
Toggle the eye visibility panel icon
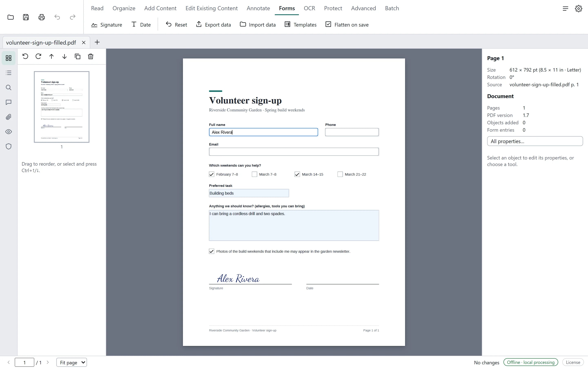[9, 132]
